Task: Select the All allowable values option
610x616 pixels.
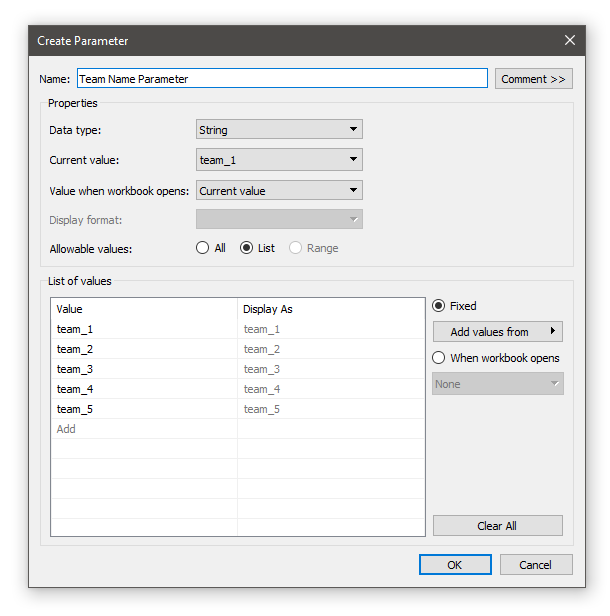Action: tap(211, 248)
